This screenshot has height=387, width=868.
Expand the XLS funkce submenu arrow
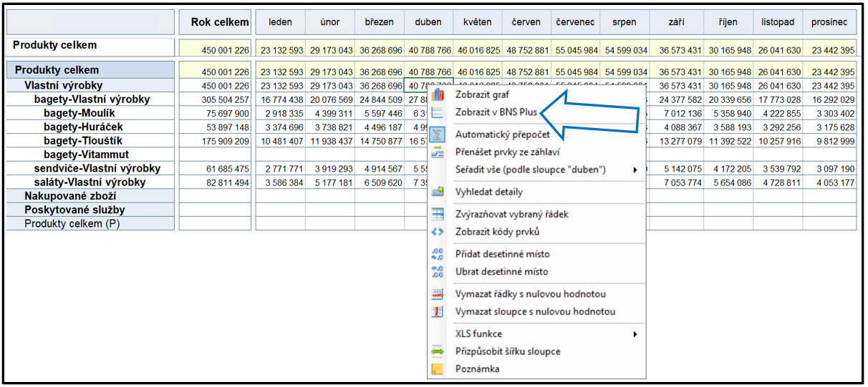click(x=635, y=334)
